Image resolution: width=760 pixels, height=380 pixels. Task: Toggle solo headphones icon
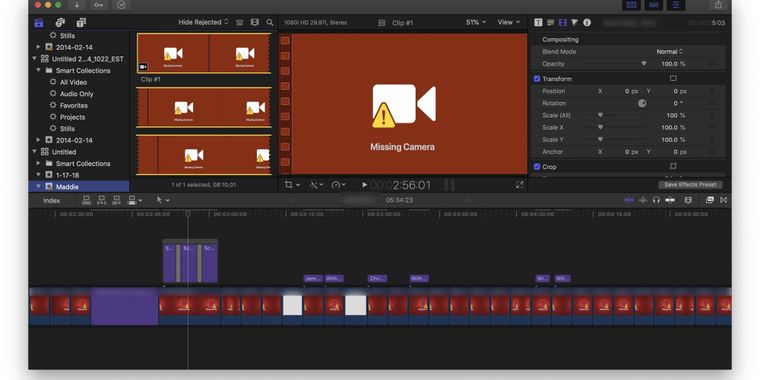(656, 200)
